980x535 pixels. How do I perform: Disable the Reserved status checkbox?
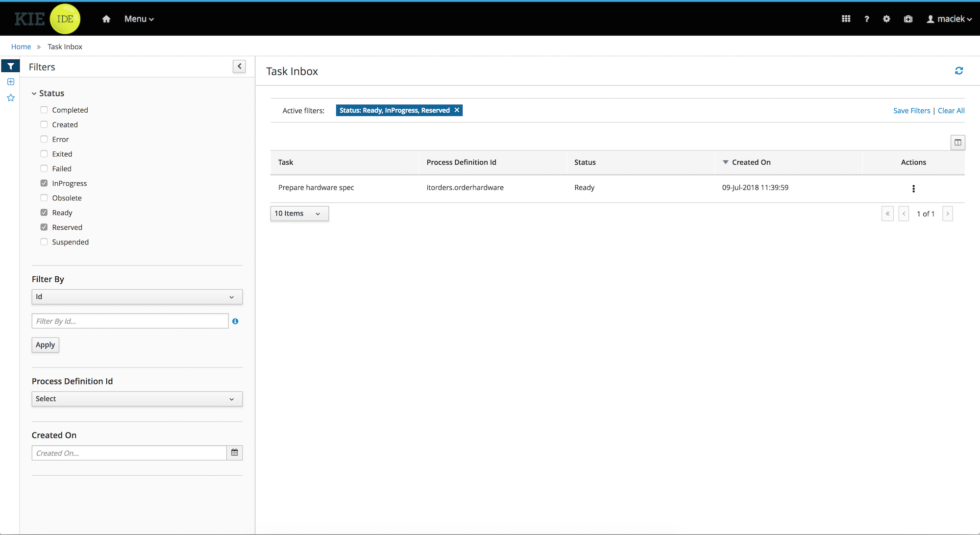point(44,227)
